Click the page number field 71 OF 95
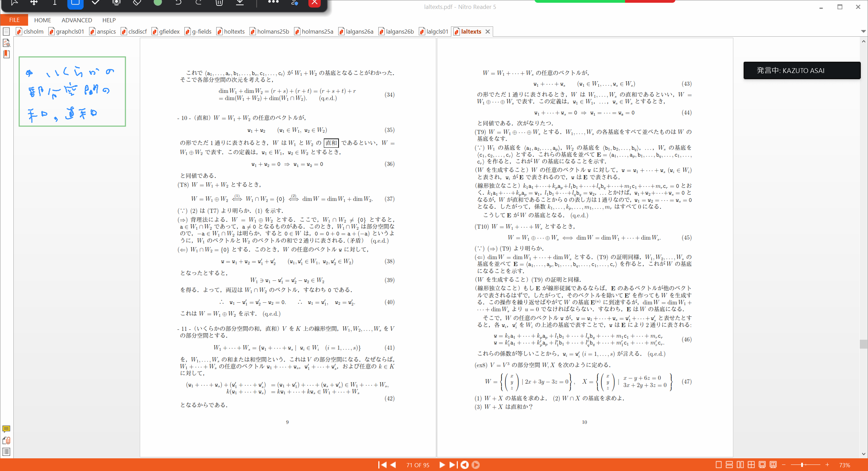This screenshot has height=471, width=868. point(418,465)
